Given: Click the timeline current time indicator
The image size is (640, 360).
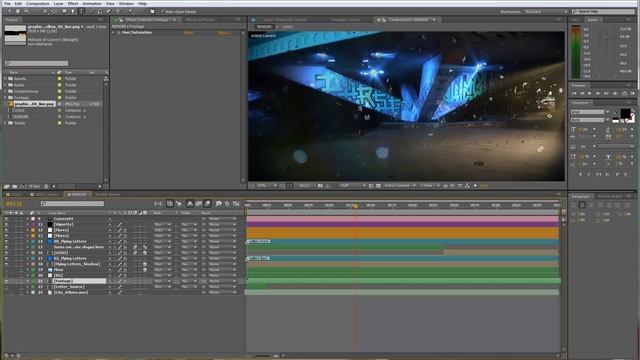Looking at the screenshot, I should pos(356,206).
